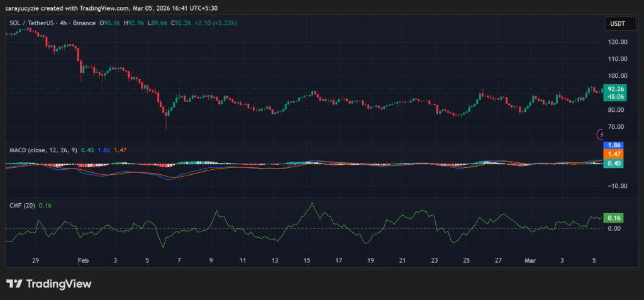Click the MACD (close, 12, 26, 9) legend
The width and height of the screenshot is (644, 300).
click(43, 150)
